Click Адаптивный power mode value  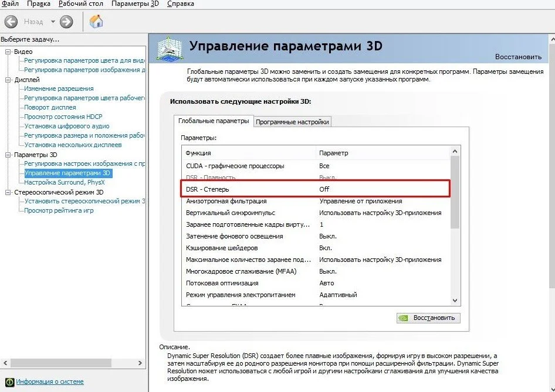338,295
